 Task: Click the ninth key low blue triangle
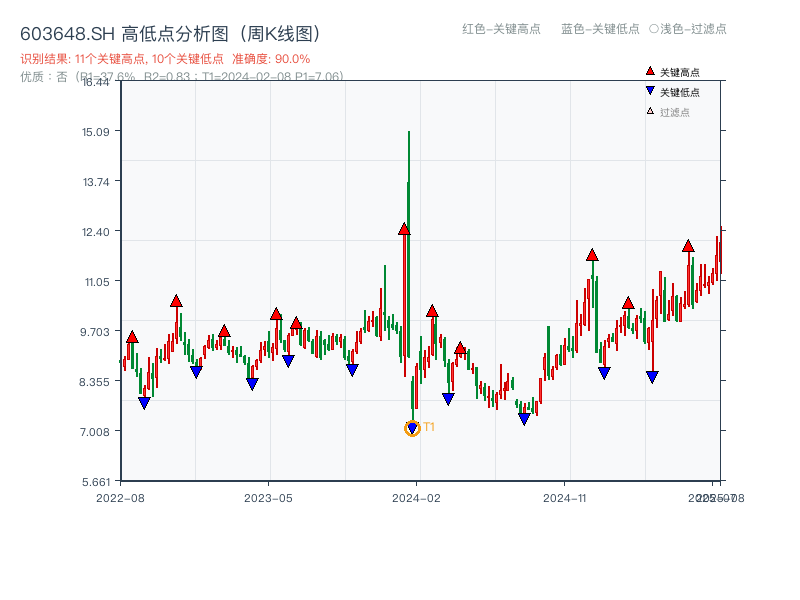pos(604,373)
